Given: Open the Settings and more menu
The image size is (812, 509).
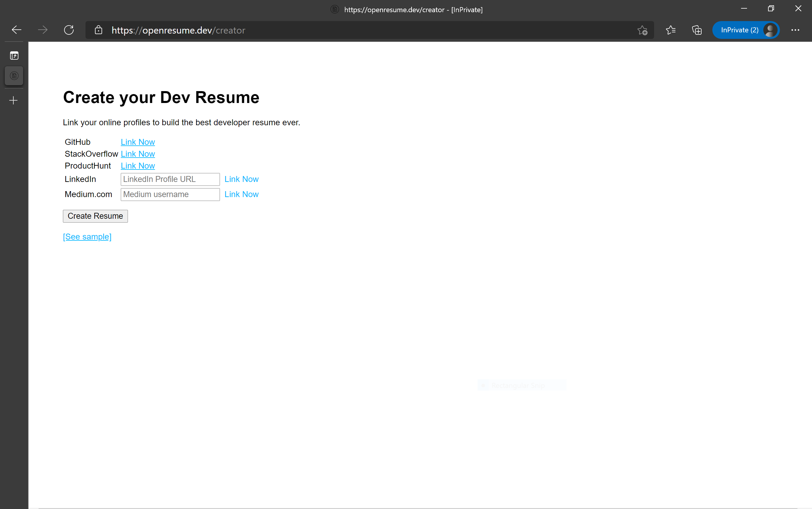Looking at the screenshot, I should point(795,30).
